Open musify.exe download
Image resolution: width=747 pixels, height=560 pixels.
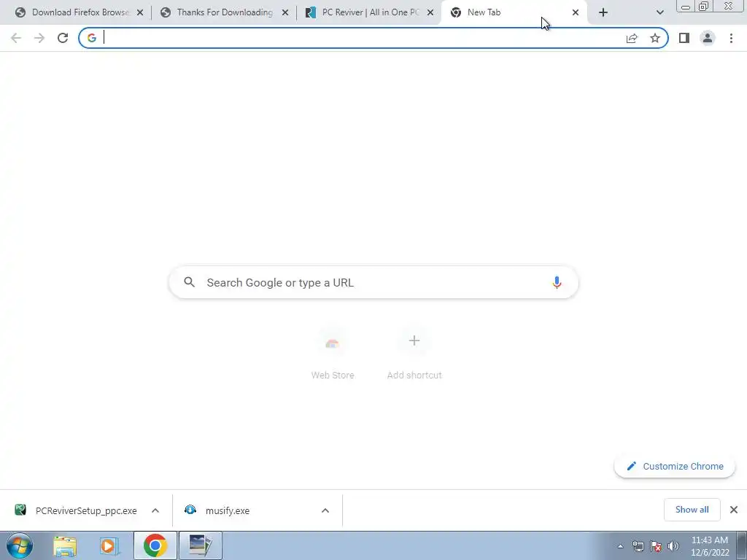[x=228, y=510]
